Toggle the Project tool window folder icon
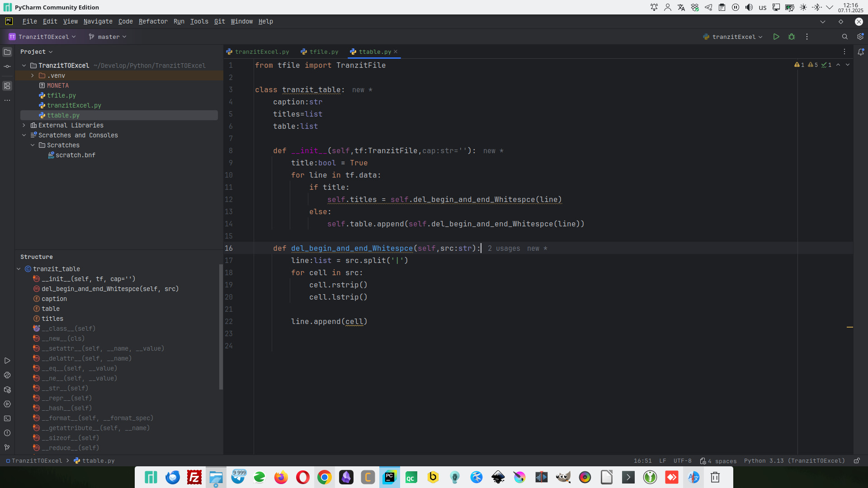 (x=7, y=52)
